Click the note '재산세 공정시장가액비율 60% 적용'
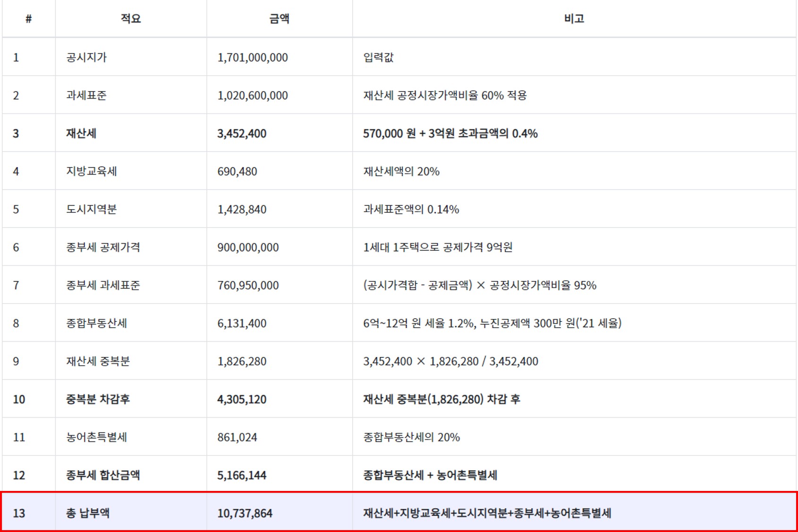Image resolution: width=798 pixels, height=532 pixels. coord(445,95)
